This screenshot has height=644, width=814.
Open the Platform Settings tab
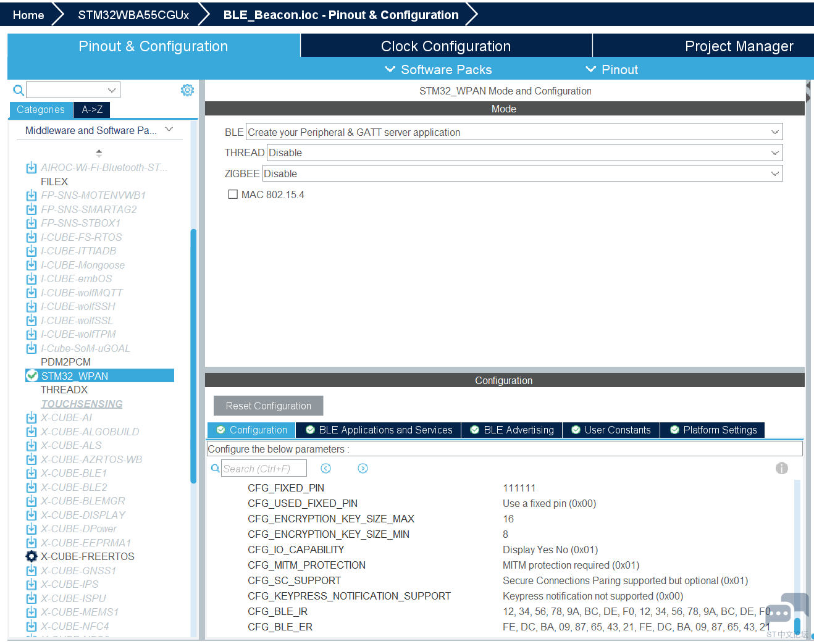click(x=713, y=430)
